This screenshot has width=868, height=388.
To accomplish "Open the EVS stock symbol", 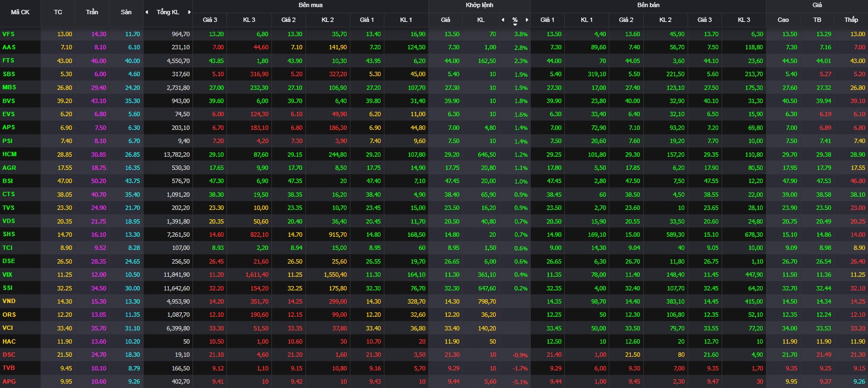I will [x=8, y=114].
